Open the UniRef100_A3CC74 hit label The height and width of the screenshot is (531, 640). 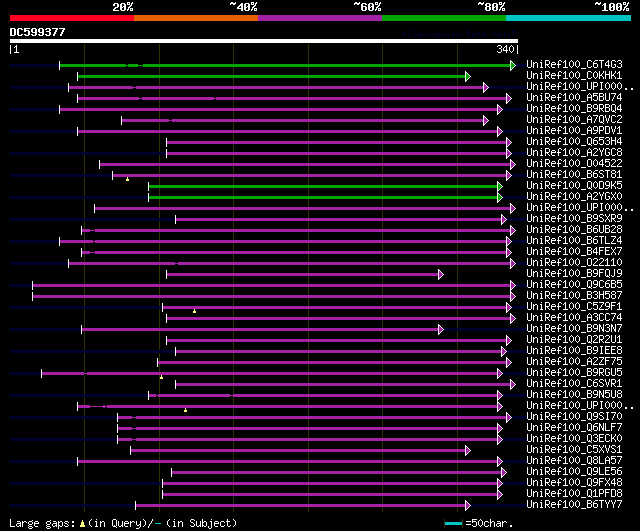[574, 318]
